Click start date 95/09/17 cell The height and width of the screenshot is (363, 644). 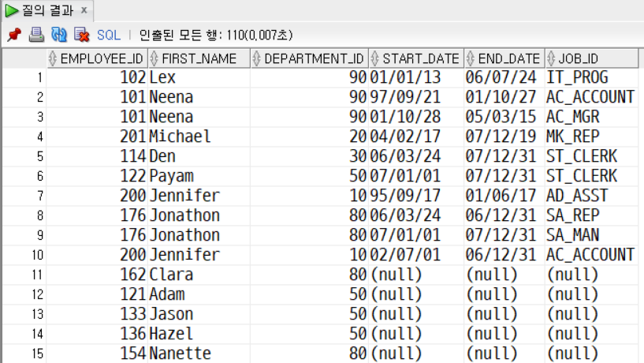[416, 196]
